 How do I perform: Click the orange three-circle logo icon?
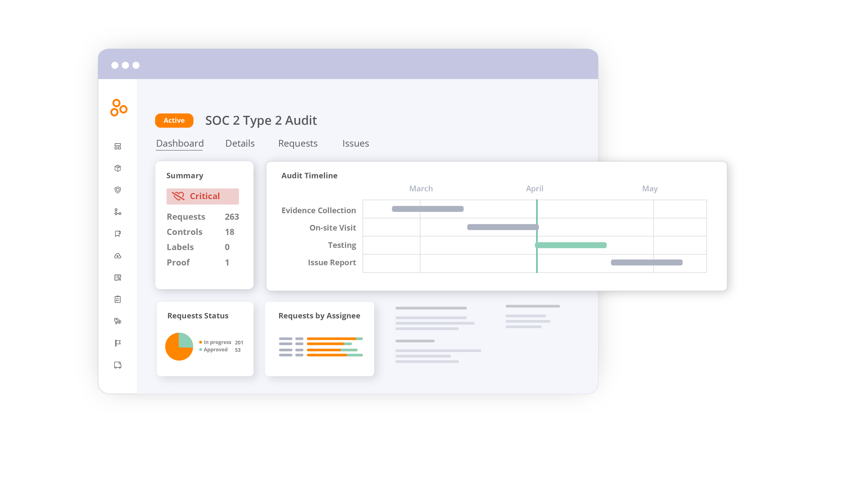tap(119, 108)
